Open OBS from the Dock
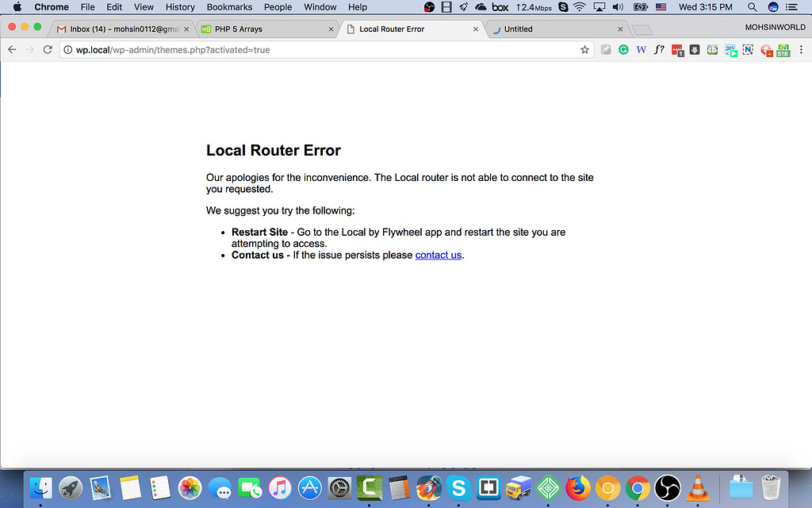 pos(666,487)
